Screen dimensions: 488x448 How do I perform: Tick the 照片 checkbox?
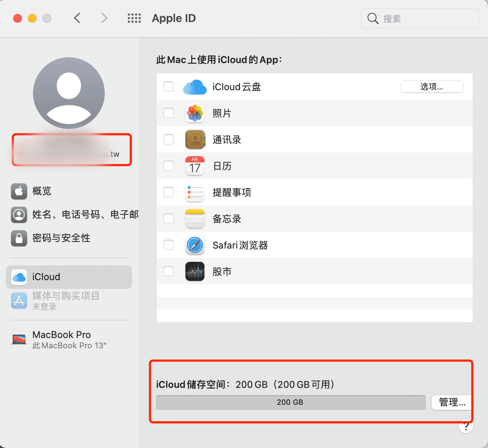click(169, 113)
